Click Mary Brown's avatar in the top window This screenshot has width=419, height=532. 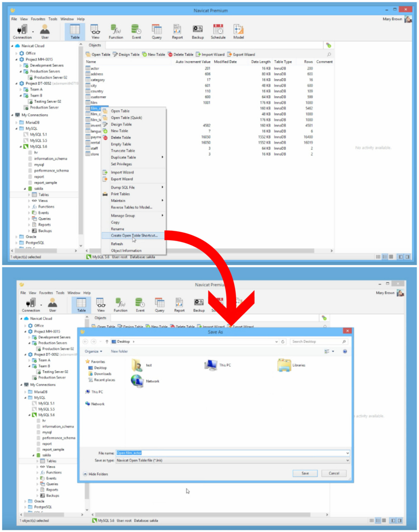[x=408, y=19]
